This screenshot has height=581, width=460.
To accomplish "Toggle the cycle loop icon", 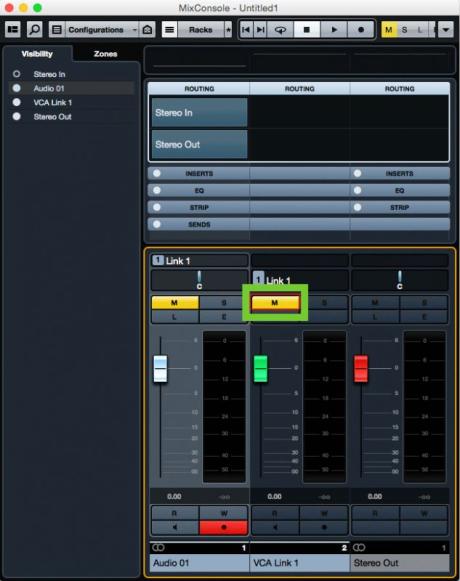I will [280, 30].
